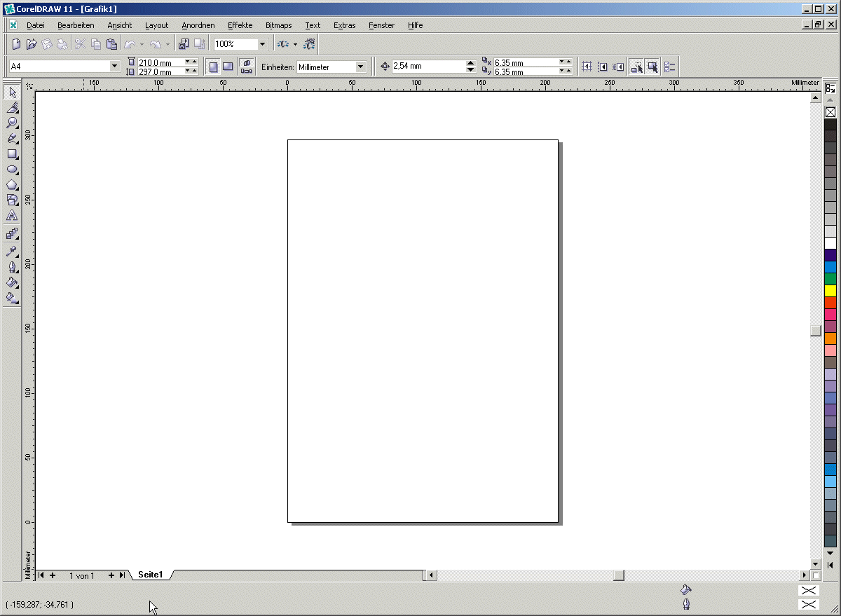Open the Effekte menu
Image resolution: width=841 pixels, height=616 pixels.
pos(240,25)
